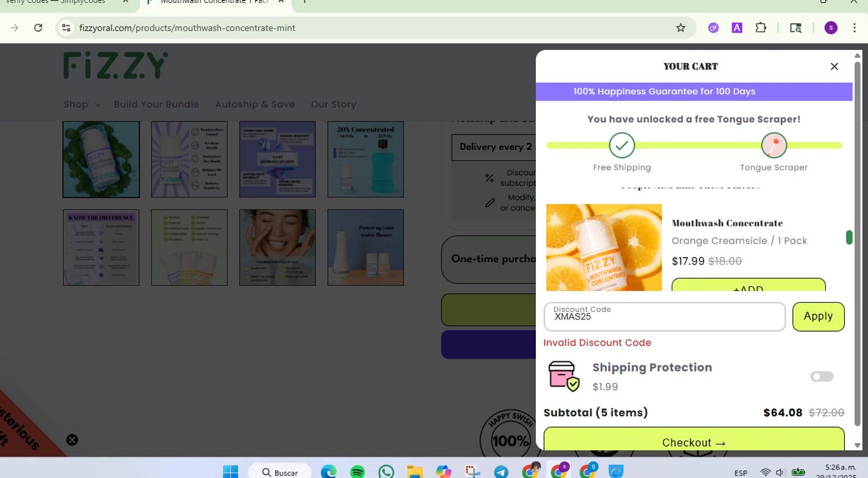868x478 pixels.
Task: Open a new browser tab
Action: point(304,2)
